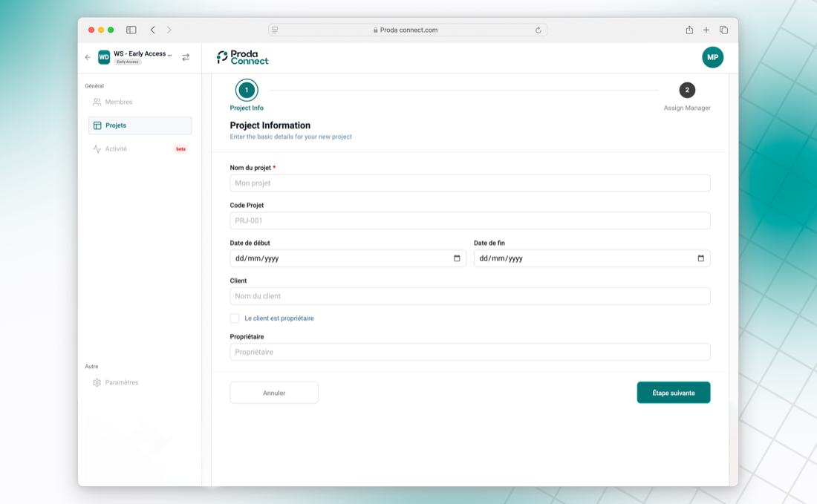Open a new tab with the plus icon
The height and width of the screenshot is (504, 817).
(x=706, y=30)
